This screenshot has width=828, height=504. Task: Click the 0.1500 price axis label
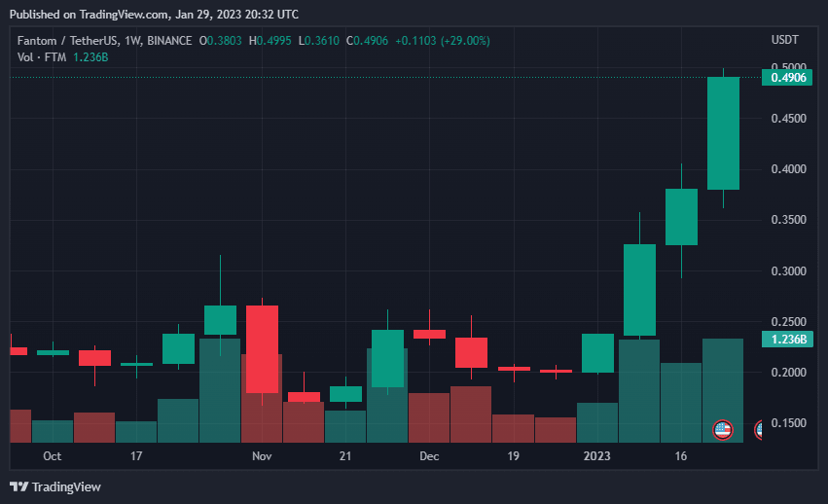[x=788, y=423]
